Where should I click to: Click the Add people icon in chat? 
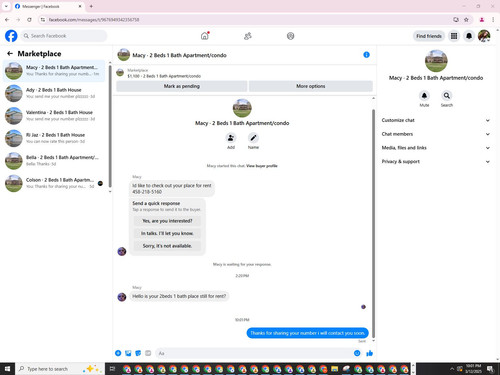point(231,138)
